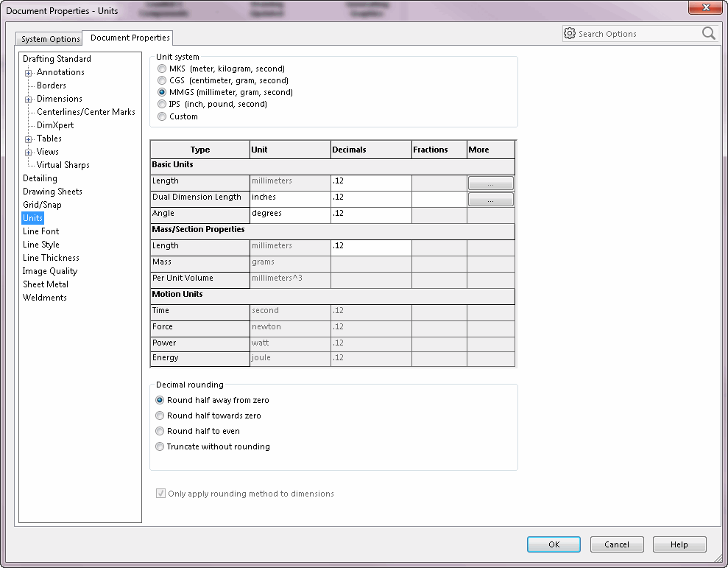This screenshot has height=568, width=728.
Task: Select CGS unit system radio button
Action: [161, 80]
